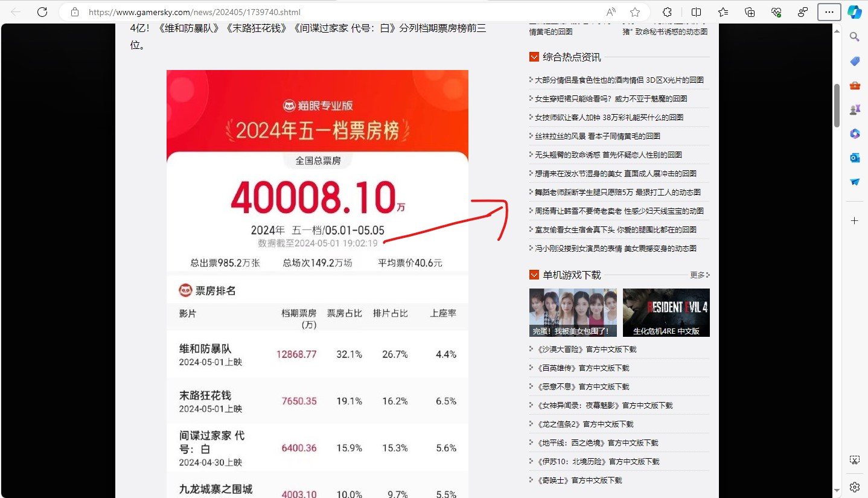Toggle split screen view
This screenshot has height=498, width=868.
696,12
